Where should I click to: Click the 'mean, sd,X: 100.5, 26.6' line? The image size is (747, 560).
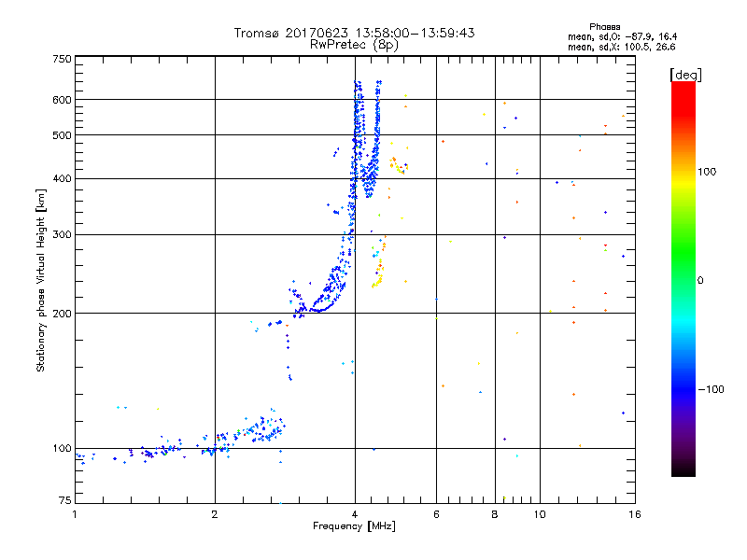tap(621, 47)
